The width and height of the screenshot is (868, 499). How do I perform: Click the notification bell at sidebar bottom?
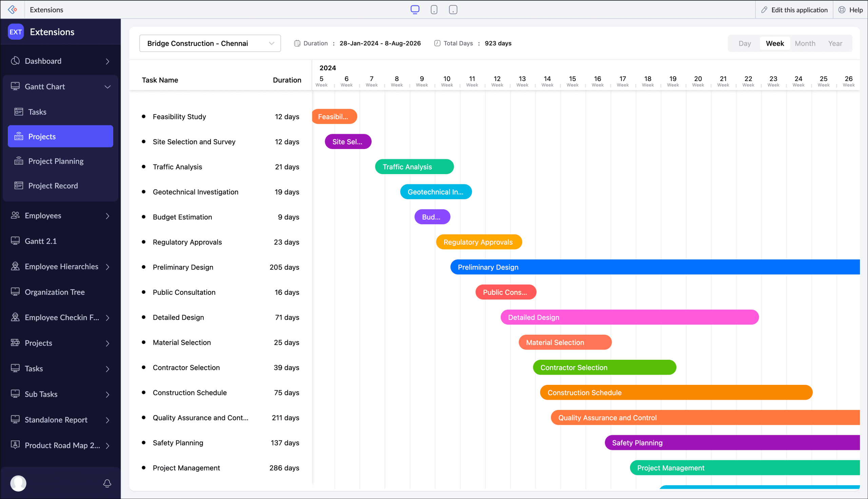[x=107, y=483]
